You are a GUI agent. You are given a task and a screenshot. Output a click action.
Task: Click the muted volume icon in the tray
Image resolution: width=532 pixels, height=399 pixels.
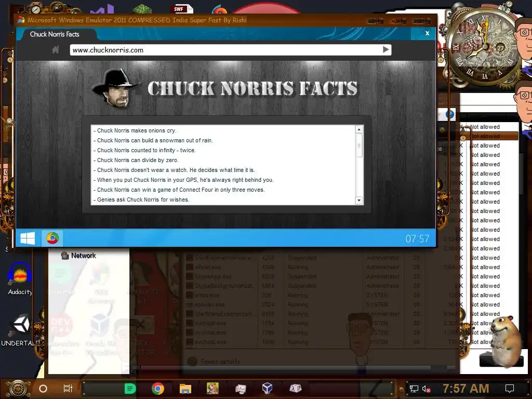(x=427, y=389)
